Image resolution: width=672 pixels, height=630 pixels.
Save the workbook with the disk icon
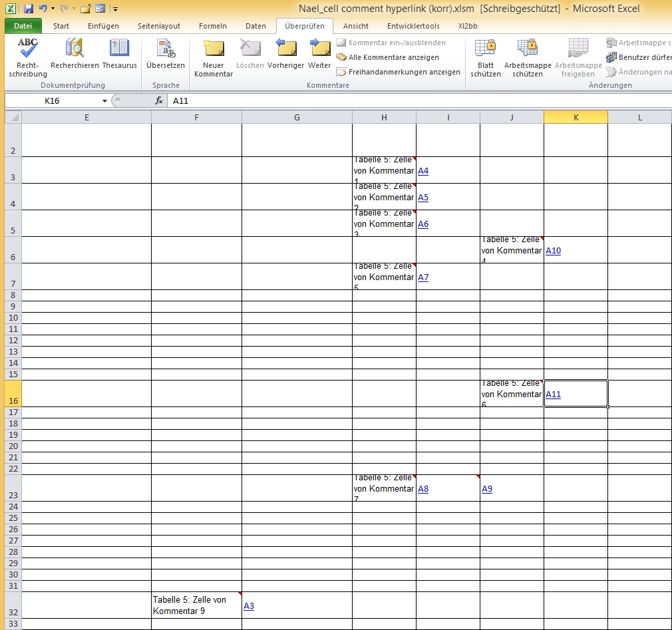click(29, 9)
